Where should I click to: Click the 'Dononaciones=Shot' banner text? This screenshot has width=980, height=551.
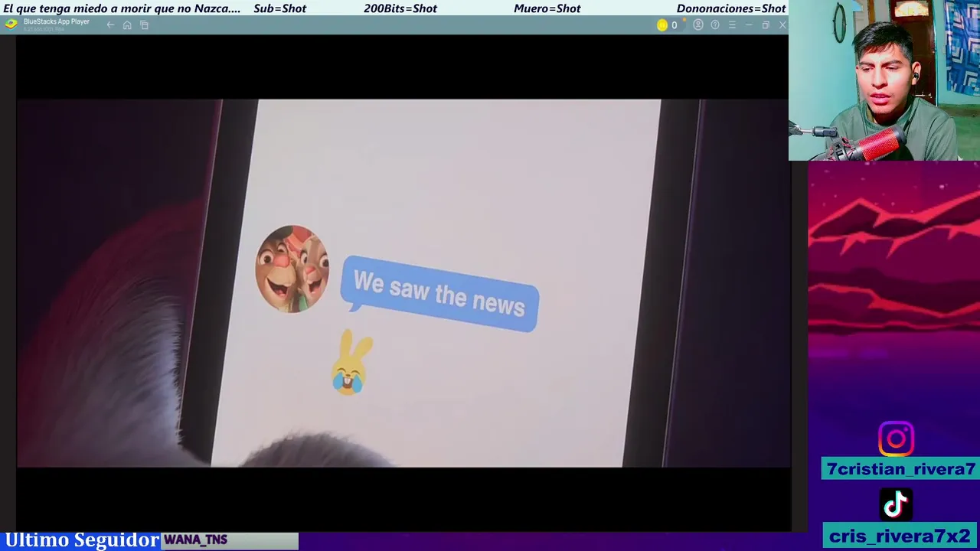pyautogui.click(x=731, y=8)
